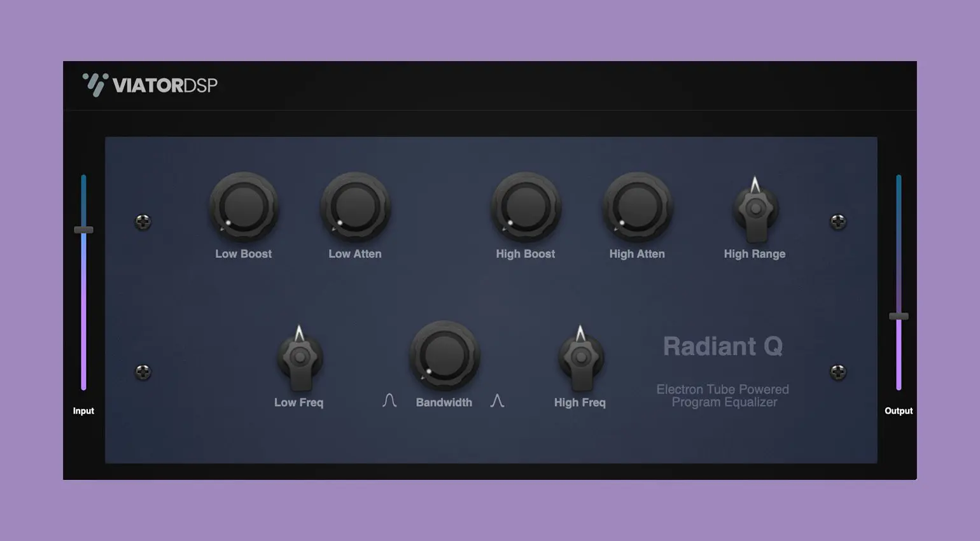Screen dimensions: 980x541
Task: Click the High Boost knob
Action: pyautogui.click(x=526, y=207)
